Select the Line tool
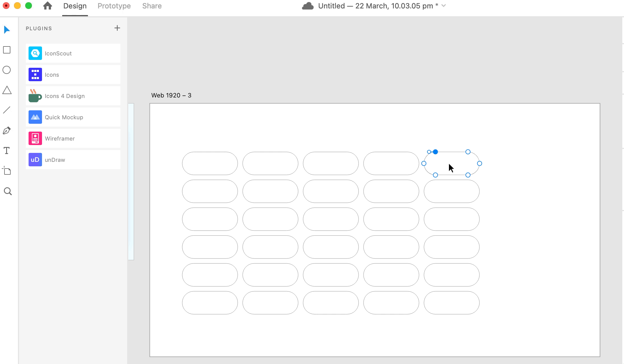The width and height of the screenshot is (624, 364). 7,110
